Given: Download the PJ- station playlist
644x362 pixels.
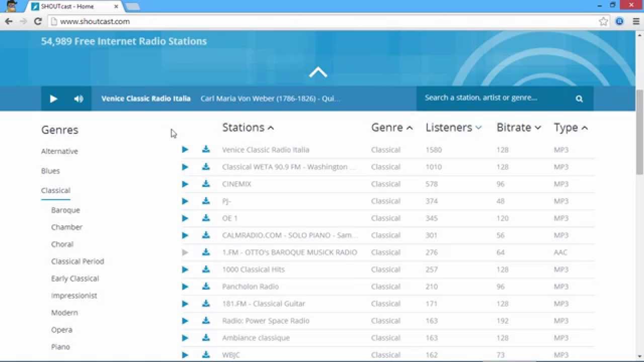Looking at the screenshot, I should point(206,201).
